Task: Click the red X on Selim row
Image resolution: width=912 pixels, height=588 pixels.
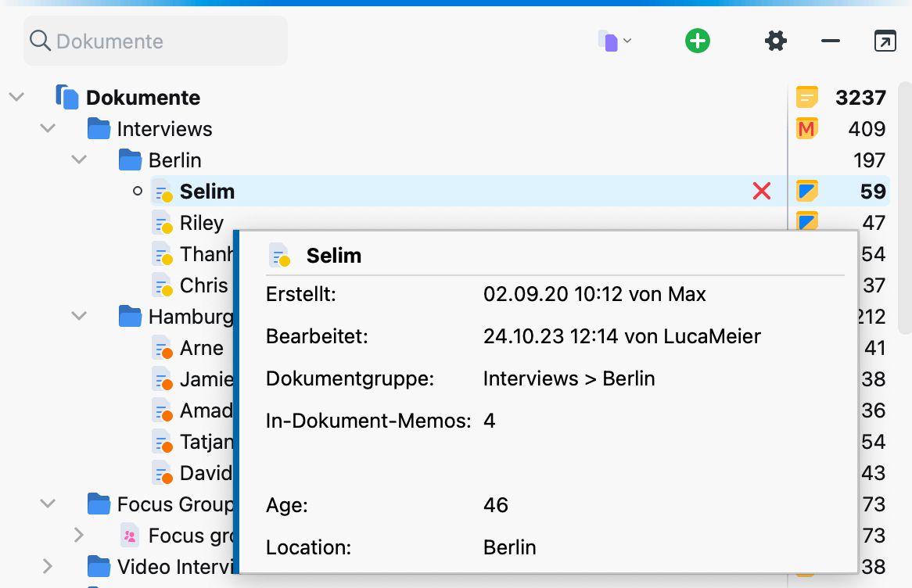Action: click(761, 191)
